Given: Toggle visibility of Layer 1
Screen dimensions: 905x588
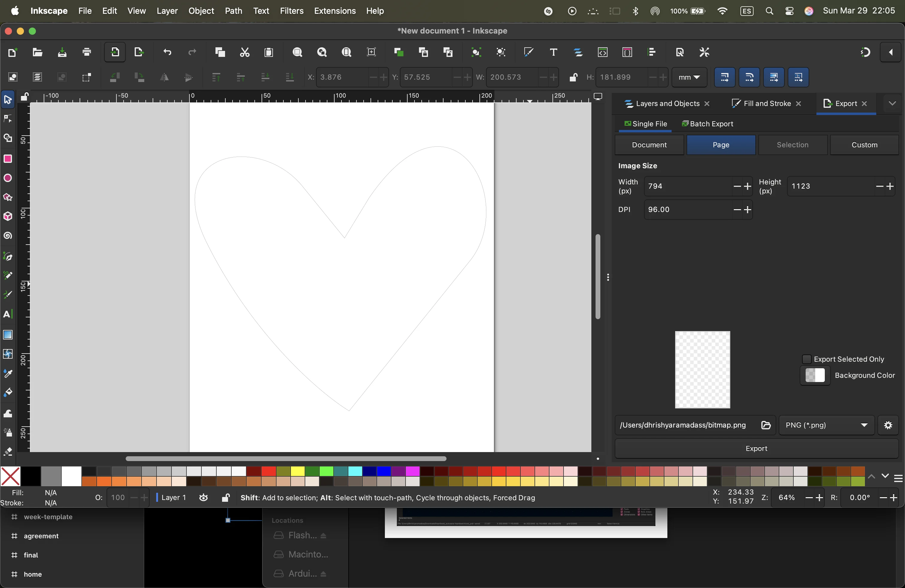Looking at the screenshot, I should click(204, 498).
